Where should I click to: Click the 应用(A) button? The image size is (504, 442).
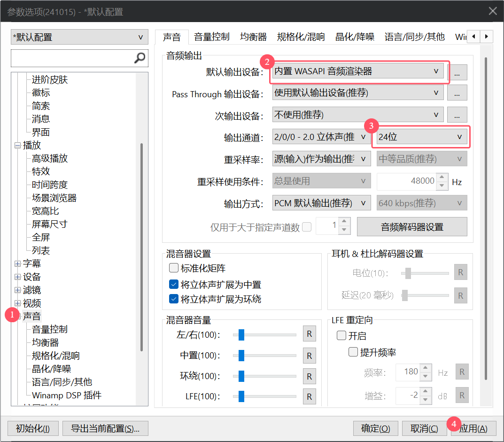(x=473, y=428)
